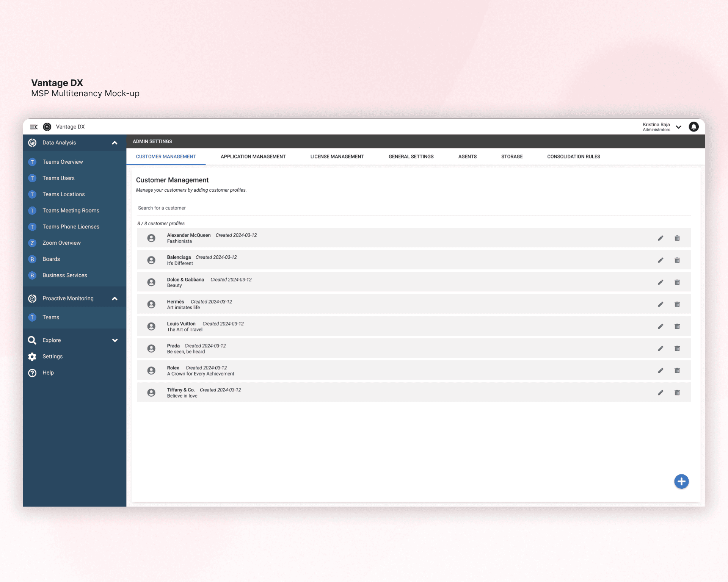Edit the Rolex profile
The image size is (728, 582).
[661, 371]
